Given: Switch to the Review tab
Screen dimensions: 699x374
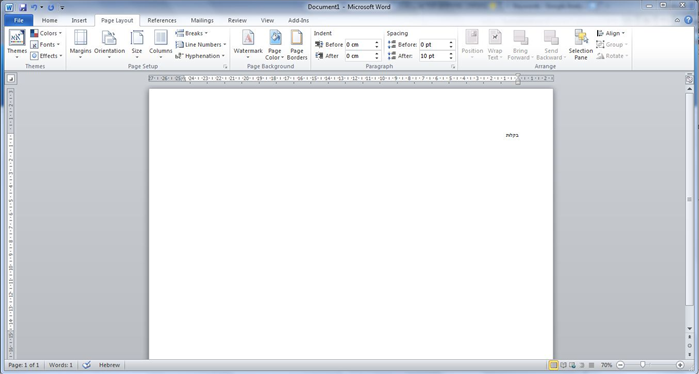Looking at the screenshot, I should (x=237, y=21).
